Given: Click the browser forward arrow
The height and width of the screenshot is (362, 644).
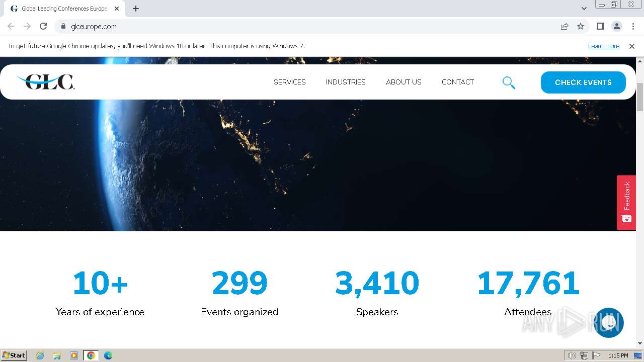Looking at the screenshot, I should click(27, 26).
